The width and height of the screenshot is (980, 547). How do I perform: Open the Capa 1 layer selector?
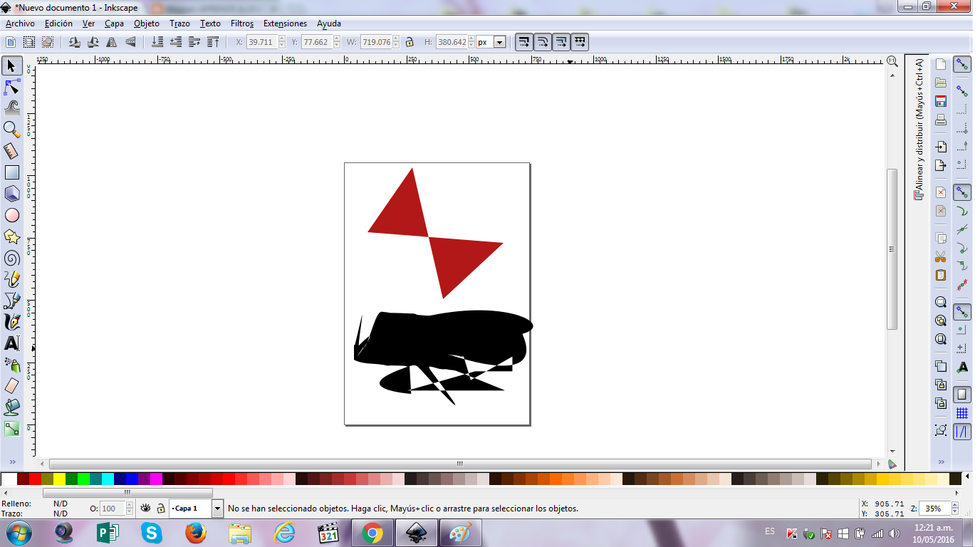(216, 508)
